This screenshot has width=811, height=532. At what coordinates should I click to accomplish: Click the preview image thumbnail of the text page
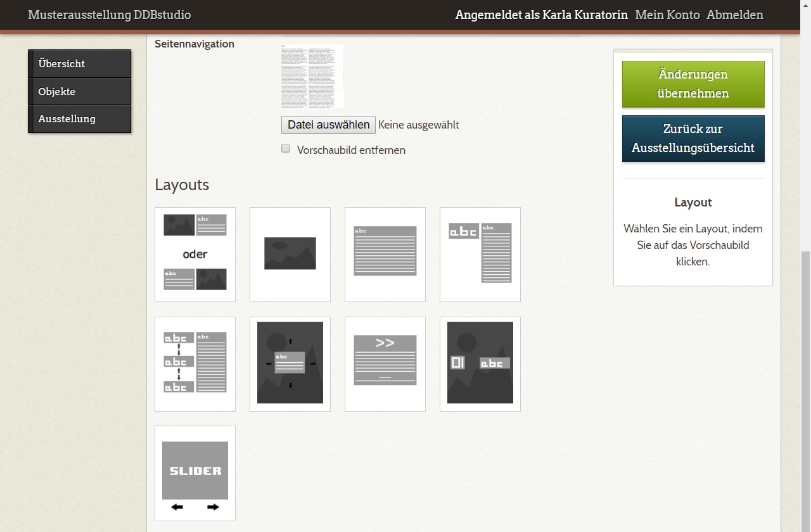(x=312, y=76)
